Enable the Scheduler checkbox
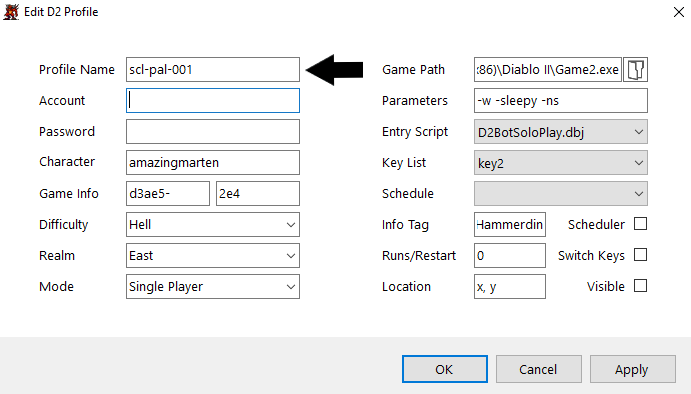The width and height of the screenshot is (691, 394). click(640, 224)
